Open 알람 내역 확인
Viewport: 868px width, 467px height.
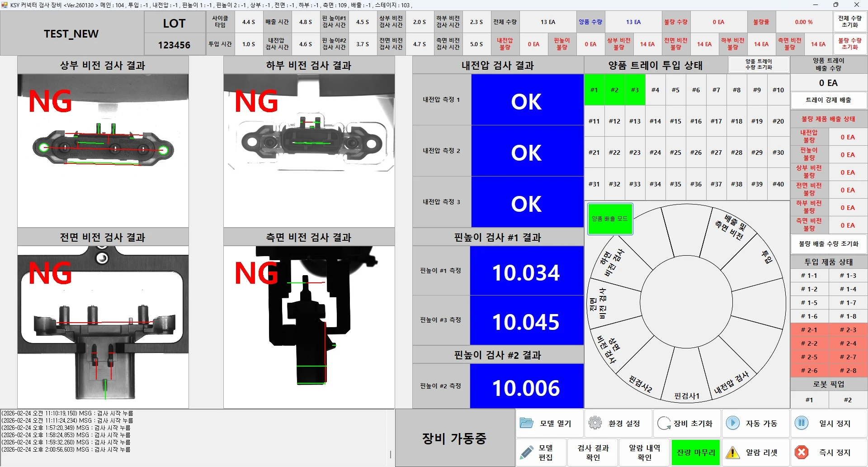644,452
